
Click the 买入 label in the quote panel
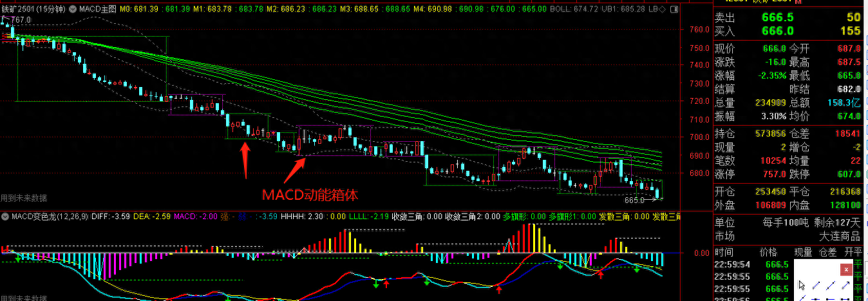[725, 30]
